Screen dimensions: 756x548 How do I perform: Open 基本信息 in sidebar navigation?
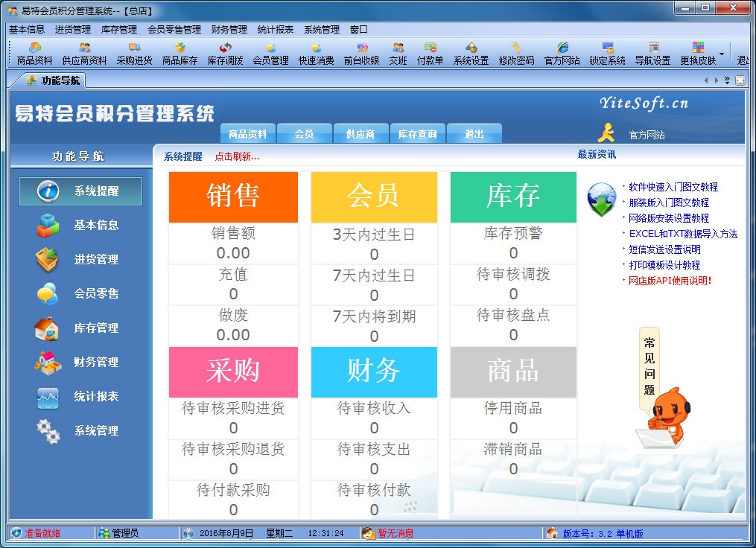pos(78,225)
